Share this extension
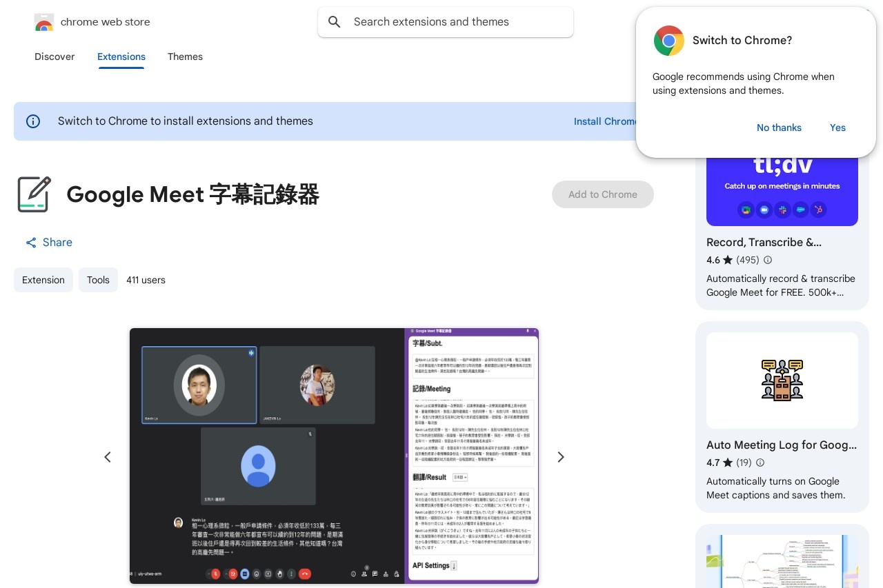The height and width of the screenshot is (588, 883). pyautogui.click(x=49, y=243)
